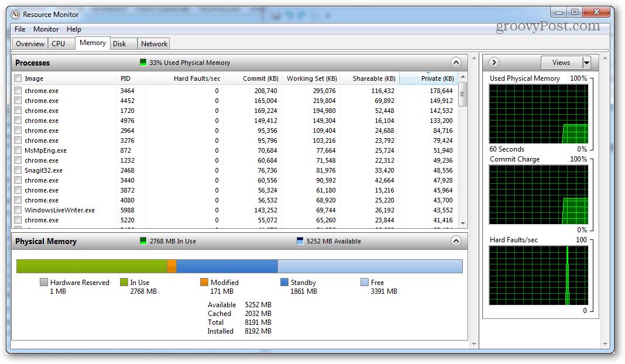Screen dimensions: 625x364
Task: Check the chrome.exe PID 4976 checkbox
Action: (x=18, y=121)
